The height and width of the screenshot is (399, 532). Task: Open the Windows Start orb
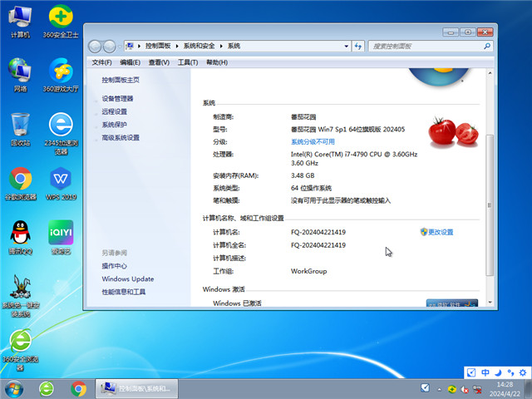point(14,389)
